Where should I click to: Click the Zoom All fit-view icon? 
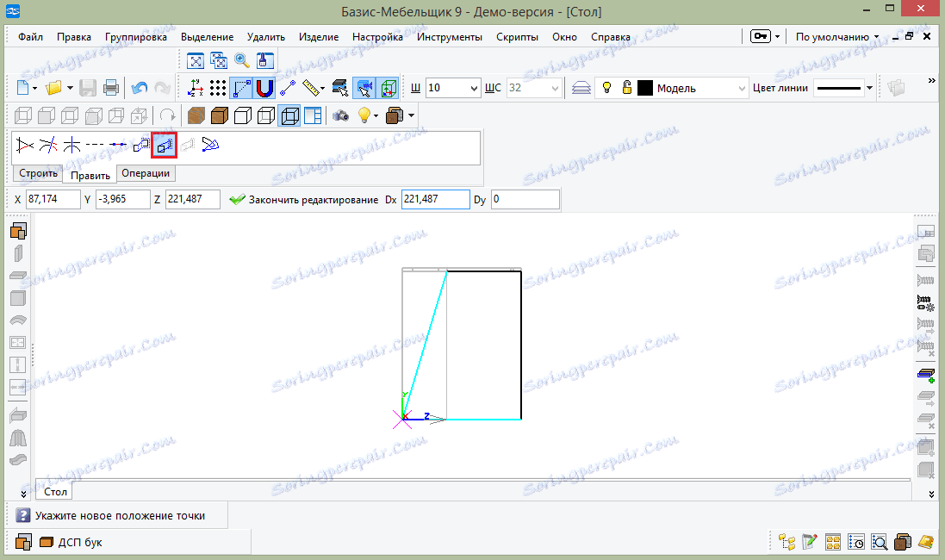click(x=196, y=60)
